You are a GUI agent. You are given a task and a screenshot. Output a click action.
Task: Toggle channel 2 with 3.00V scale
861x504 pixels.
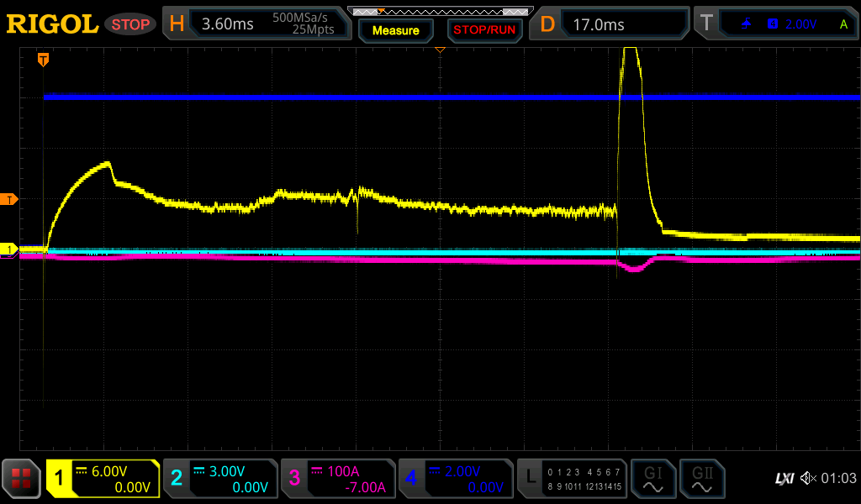(x=220, y=479)
